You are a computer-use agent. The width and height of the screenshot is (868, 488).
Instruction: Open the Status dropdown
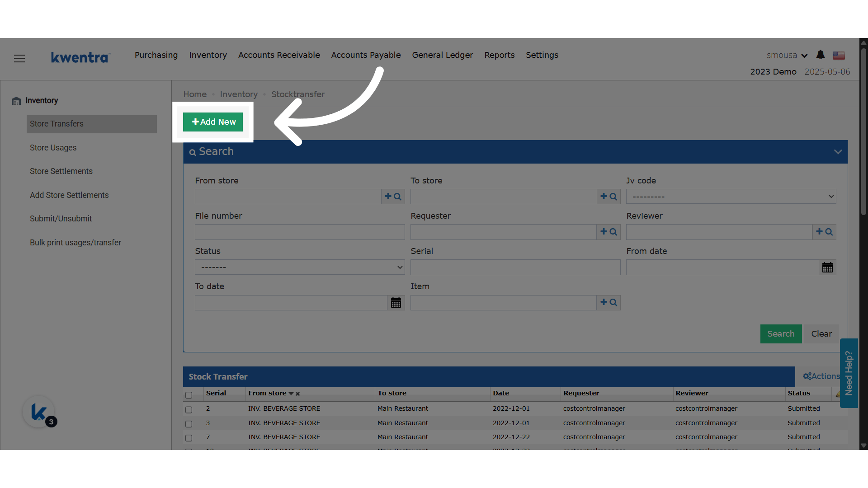pos(300,267)
